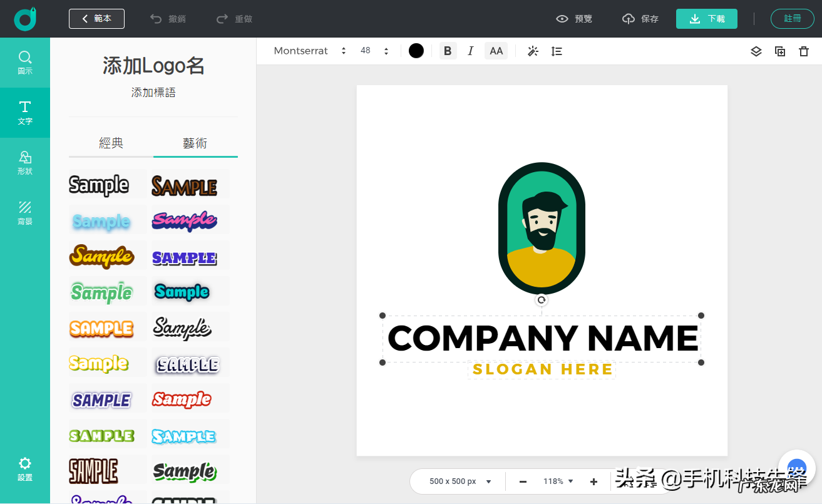This screenshot has height=504, width=822.
Task: Open 設置 settings at sidebar bottom
Action: (x=25, y=468)
